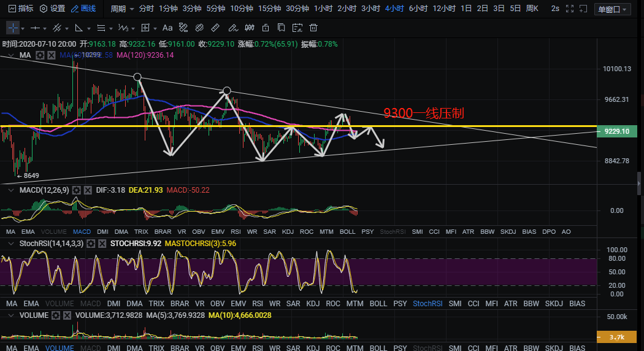Select the 15分钟 timeframe
Screen dimensions: 644x351
(x=270, y=9)
